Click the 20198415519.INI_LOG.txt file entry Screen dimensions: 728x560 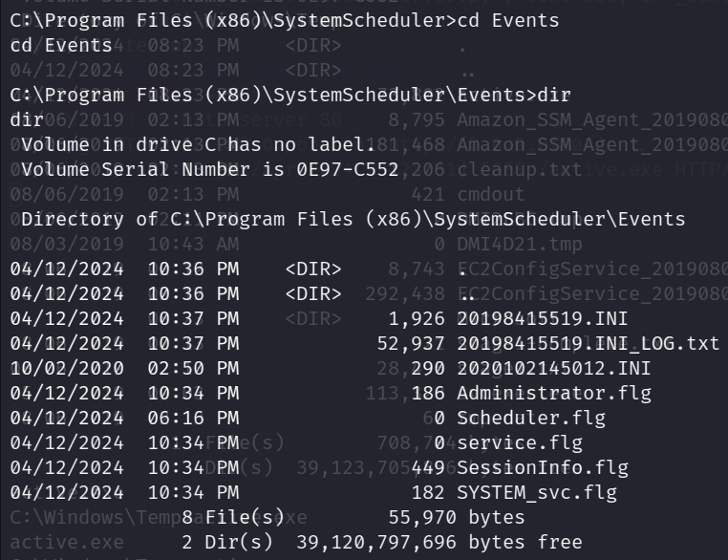click(588, 343)
